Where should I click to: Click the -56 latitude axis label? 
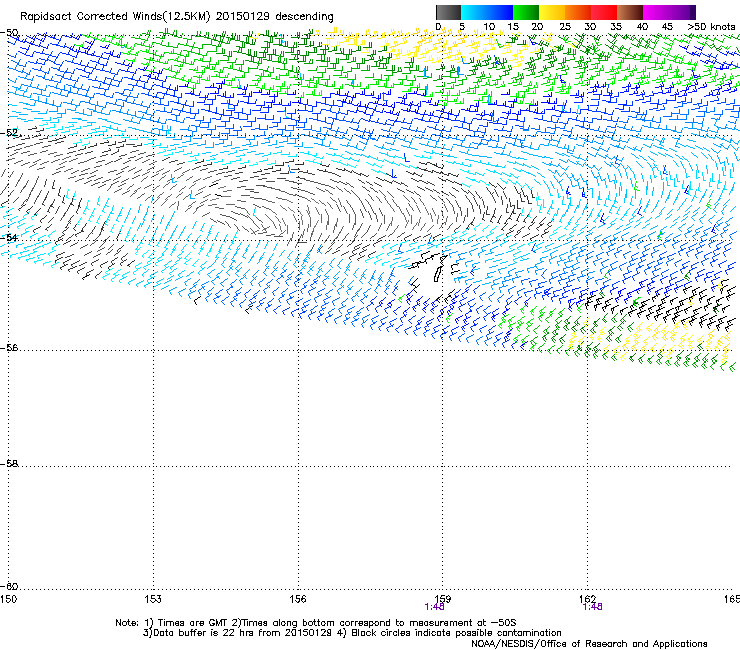click(x=9, y=347)
